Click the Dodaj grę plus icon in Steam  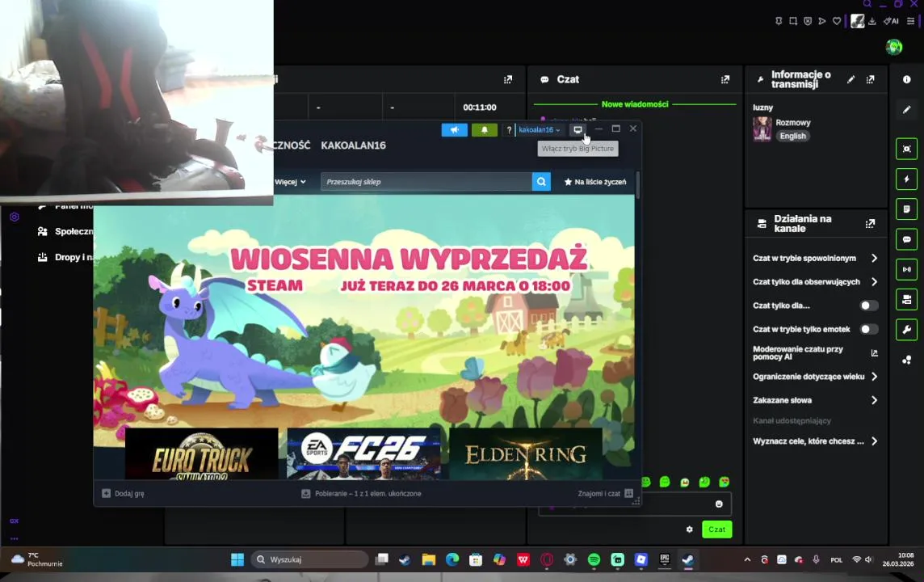click(x=106, y=494)
